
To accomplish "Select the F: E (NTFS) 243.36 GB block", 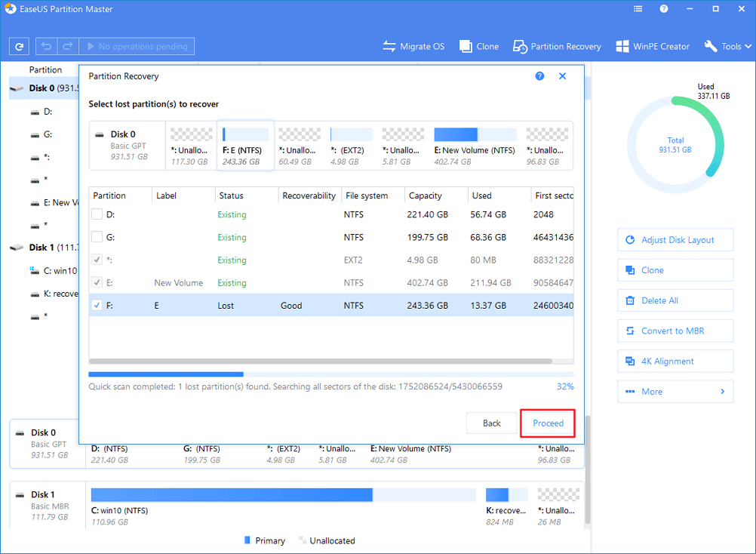I will point(246,146).
